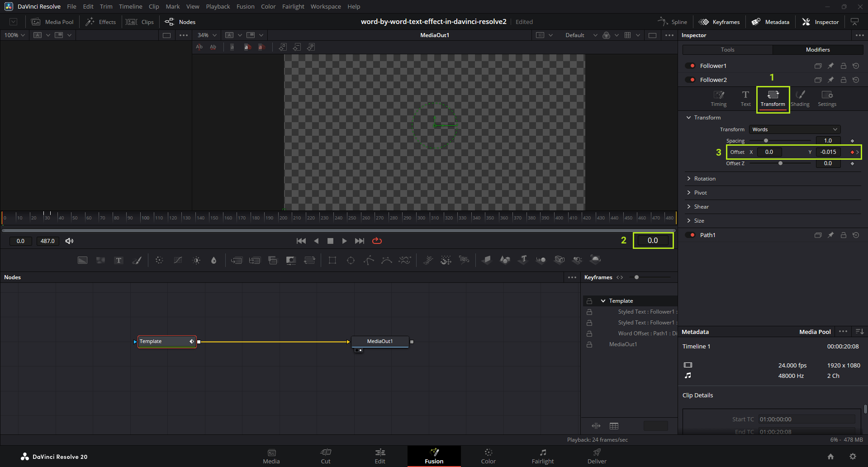Toggle the Offset keyframe diamond
The image size is (868, 467).
tap(852, 152)
